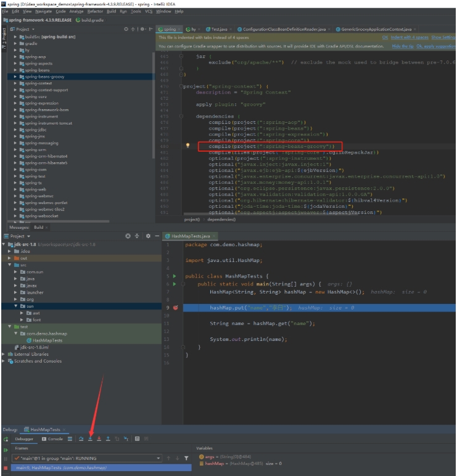Viewport: 457px width, 476px height.
Task: Expand External Libraries node
Action: pyautogui.click(x=3, y=354)
